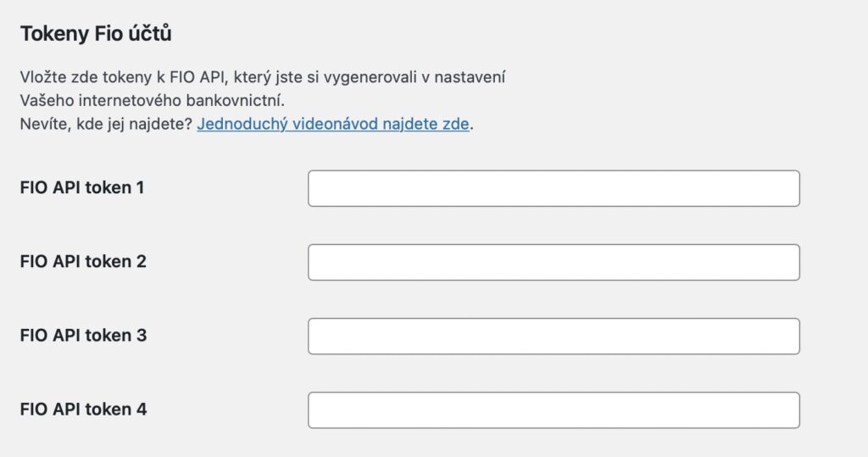
Task: Click the 'Nevíte, kde jej najdete?' question text
Action: tap(106, 124)
